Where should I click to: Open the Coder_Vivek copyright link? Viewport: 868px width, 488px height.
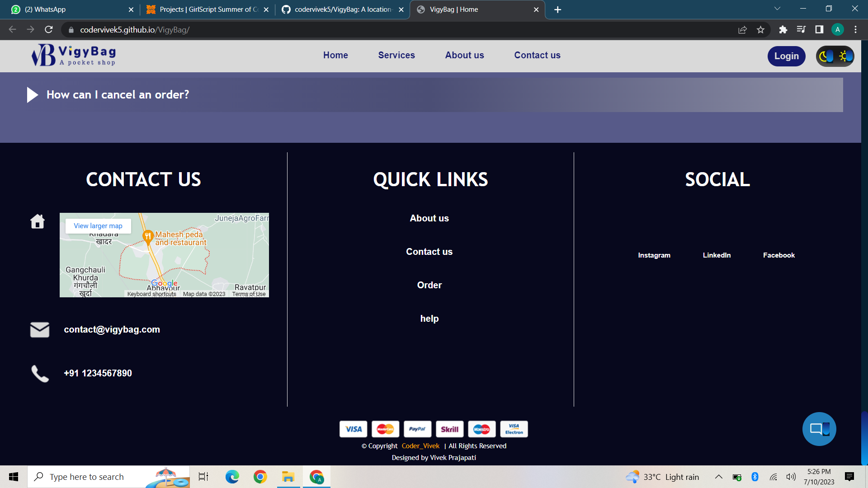[420, 446]
